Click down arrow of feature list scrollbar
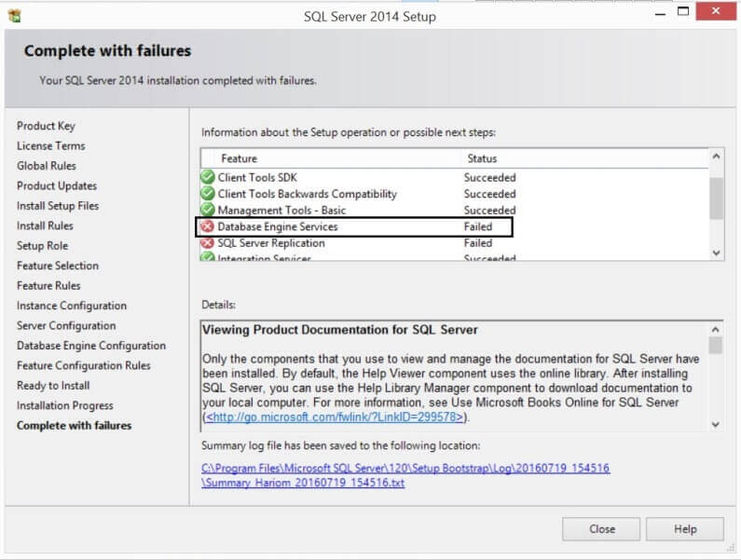This screenshot has height=560, width=741. tap(717, 253)
